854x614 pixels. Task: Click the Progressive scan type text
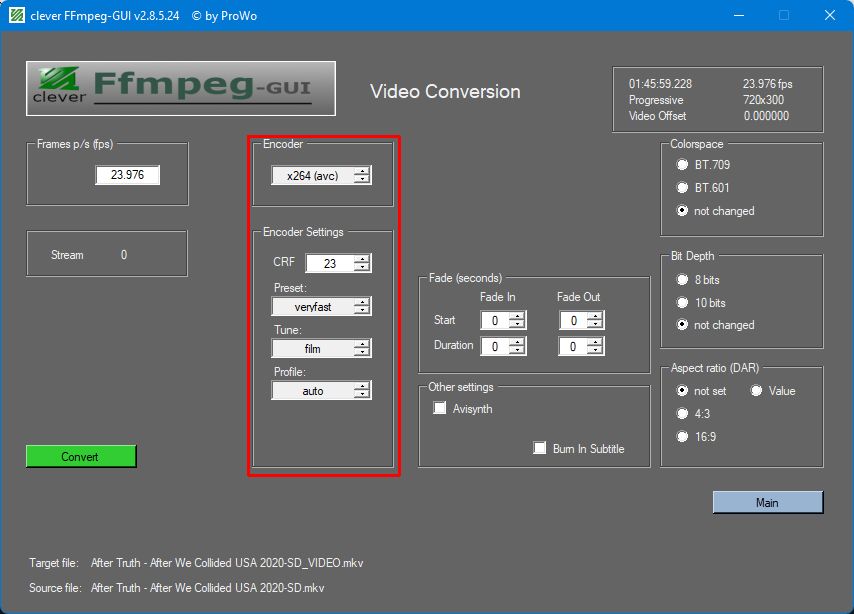click(656, 100)
